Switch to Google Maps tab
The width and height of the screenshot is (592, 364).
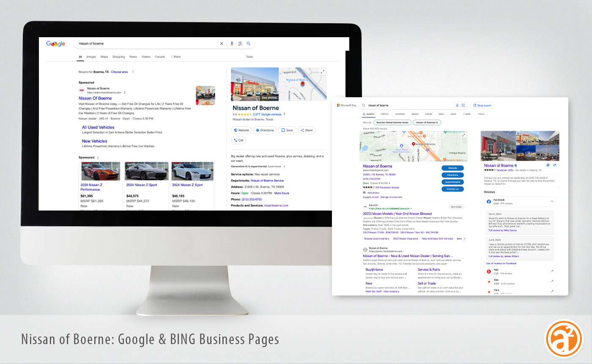click(104, 57)
